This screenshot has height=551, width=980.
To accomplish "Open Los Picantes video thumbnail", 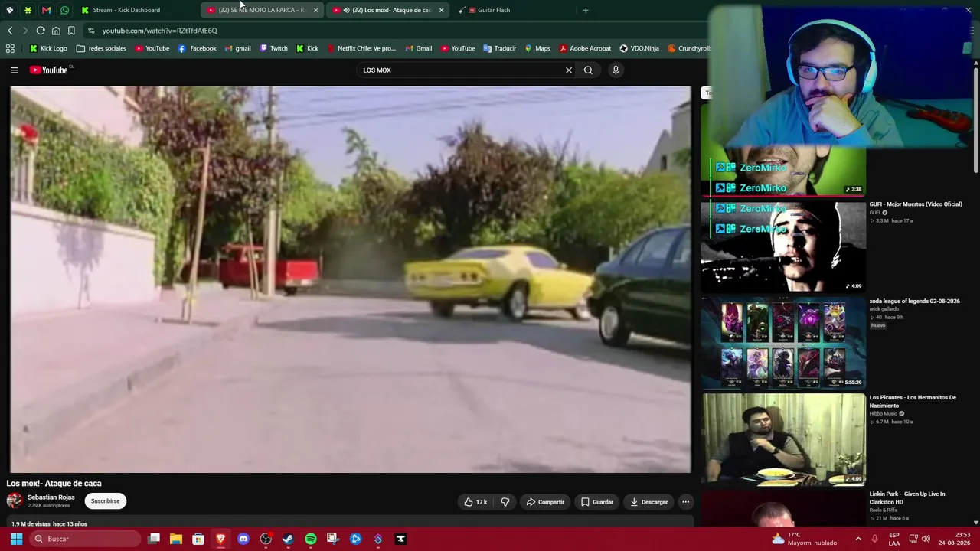I will (x=783, y=439).
